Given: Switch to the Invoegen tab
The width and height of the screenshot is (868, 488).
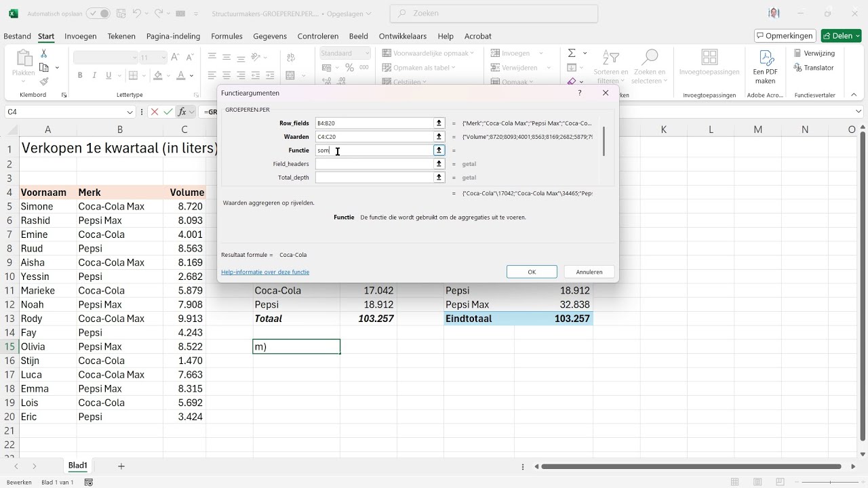Looking at the screenshot, I should tap(80, 37).
